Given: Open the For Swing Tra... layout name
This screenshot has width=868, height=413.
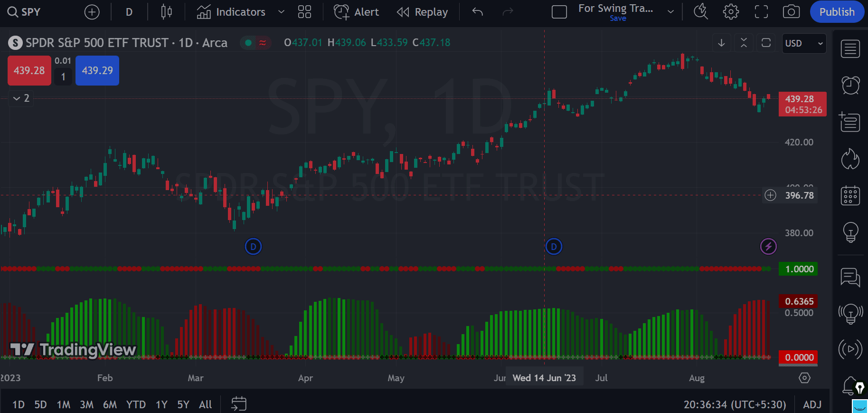Looking at the screenshot, I should [x=615, y=8].
